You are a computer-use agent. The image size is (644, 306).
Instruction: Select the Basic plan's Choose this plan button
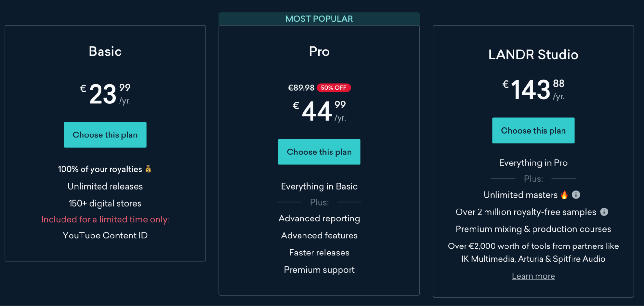pos(105,134)
